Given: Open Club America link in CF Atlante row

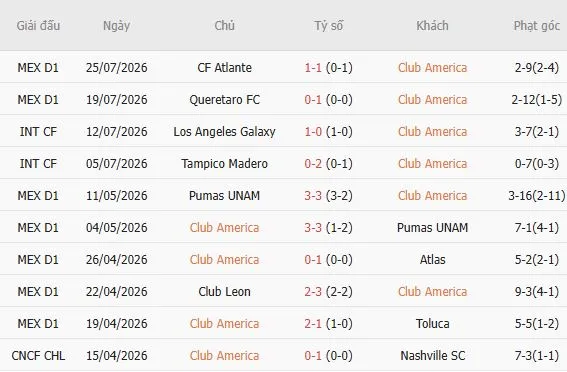Looking at the screenshot, I should (x=432, y=68).
